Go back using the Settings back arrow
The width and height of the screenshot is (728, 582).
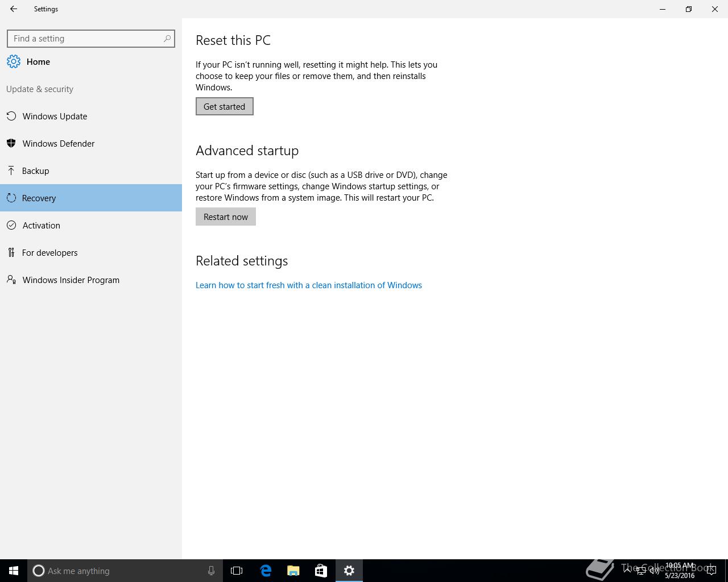pos(14,9)
